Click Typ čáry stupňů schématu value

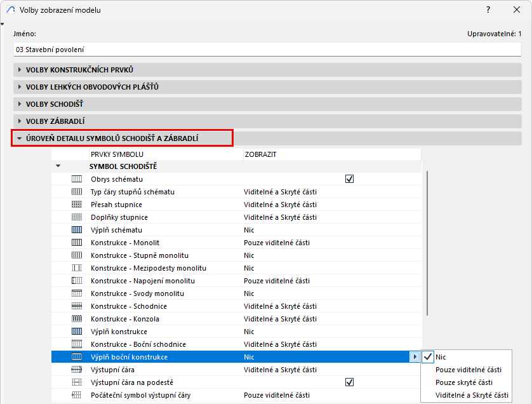click(280, 192)
